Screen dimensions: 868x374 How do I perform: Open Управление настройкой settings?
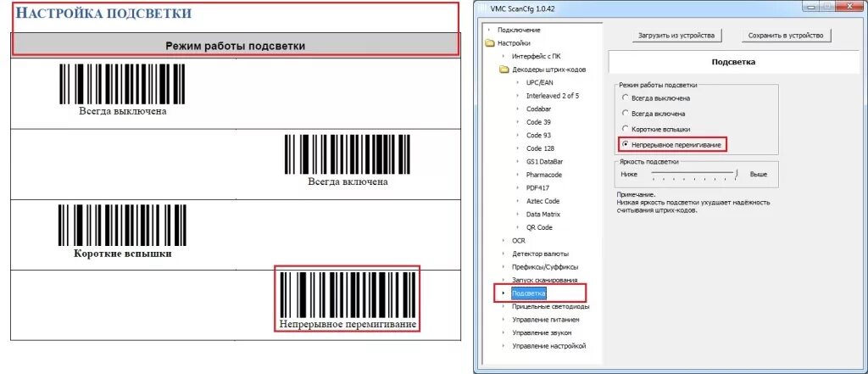(548, 346)
